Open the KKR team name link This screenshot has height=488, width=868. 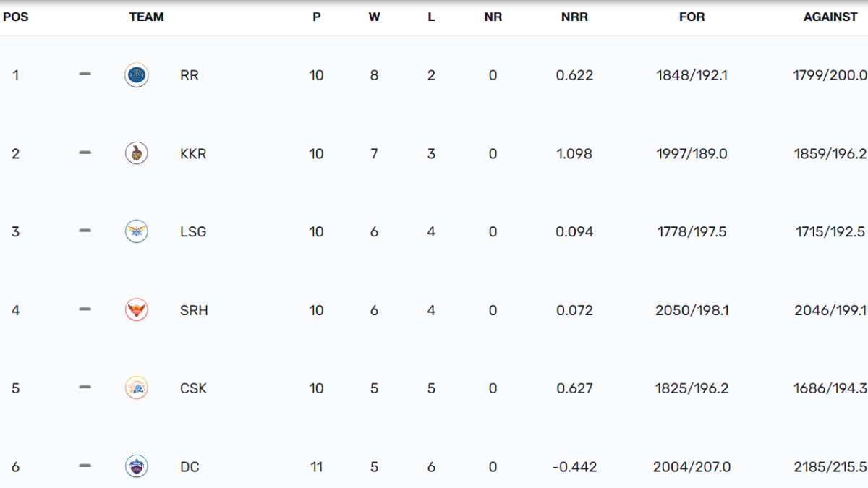(193, 153)
